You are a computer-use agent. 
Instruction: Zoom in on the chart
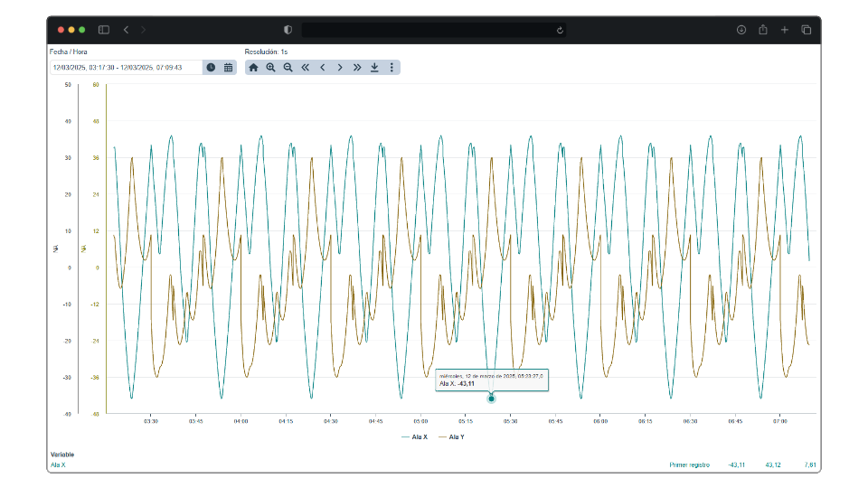tap(270, 68)
